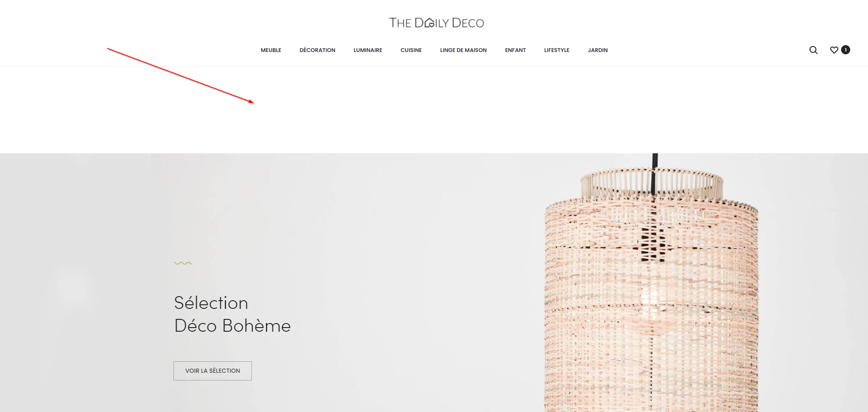The height and width of the screenshot is (412, 868).
Task: Open the MEUBLE menu
Action: coord(271,50)
